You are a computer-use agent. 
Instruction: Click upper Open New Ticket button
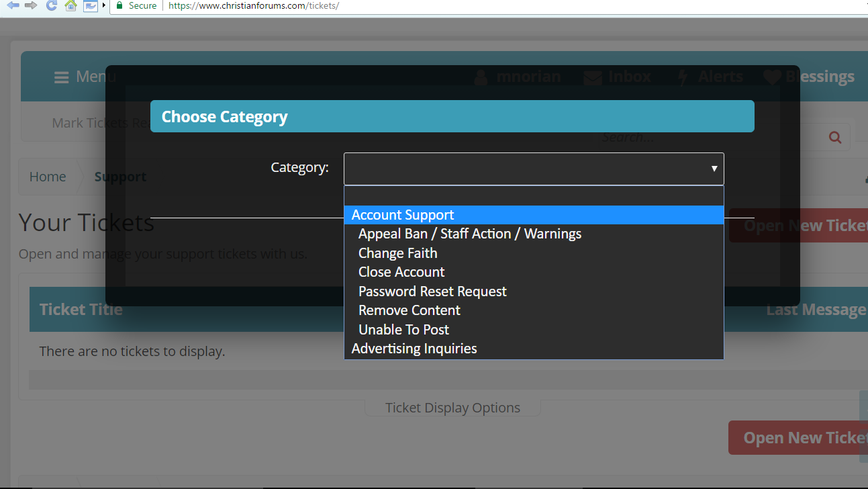(x=798, y=226)
